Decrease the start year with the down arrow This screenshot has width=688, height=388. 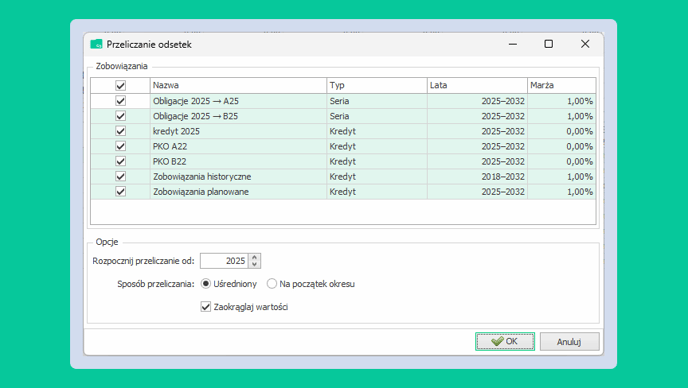254,264
